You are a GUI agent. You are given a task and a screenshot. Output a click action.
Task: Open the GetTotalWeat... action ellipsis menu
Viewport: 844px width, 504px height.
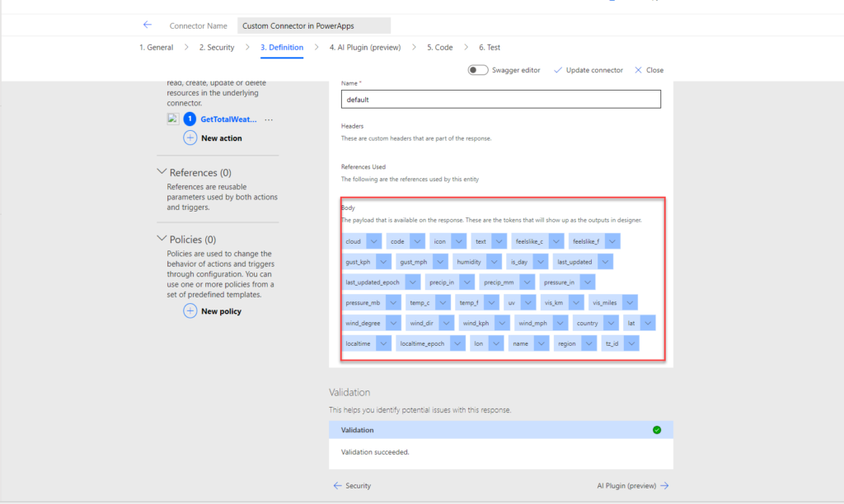click(269, 119)
